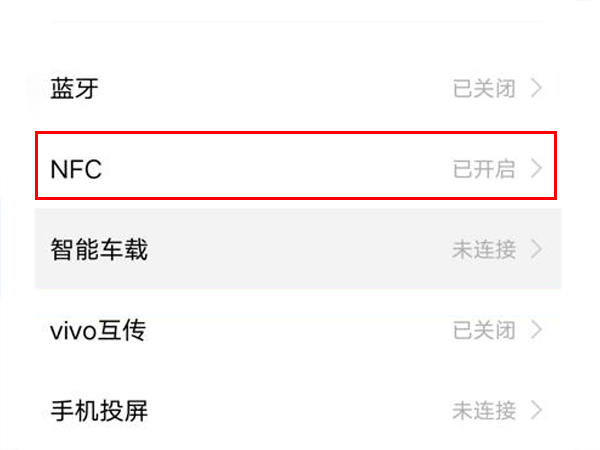Click the chevron beside 智能车载 未连接
This screenshot has height=450, width=600.
pos(537,249)
